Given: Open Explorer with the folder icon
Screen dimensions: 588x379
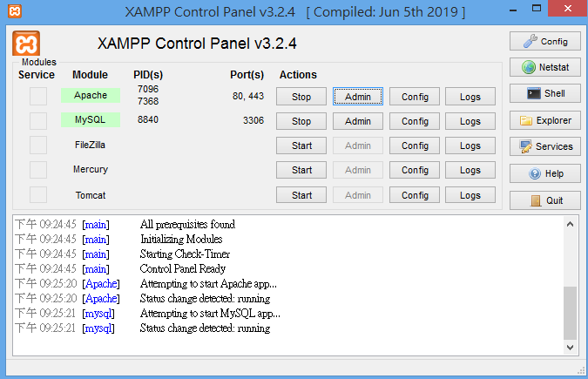Looking at the screenshot, I should point(544,120).
